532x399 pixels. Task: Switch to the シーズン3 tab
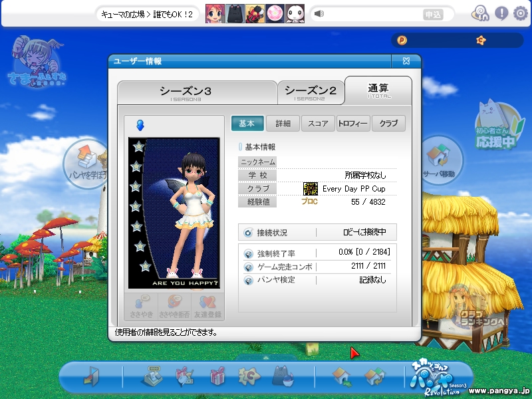198,92
